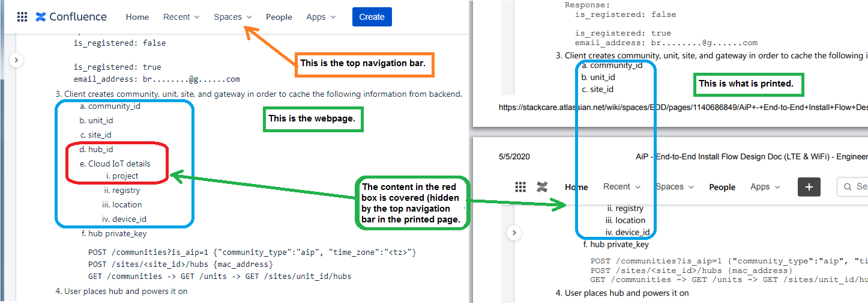Click 'is_registered: true' in the webpage

pos(117,67)
